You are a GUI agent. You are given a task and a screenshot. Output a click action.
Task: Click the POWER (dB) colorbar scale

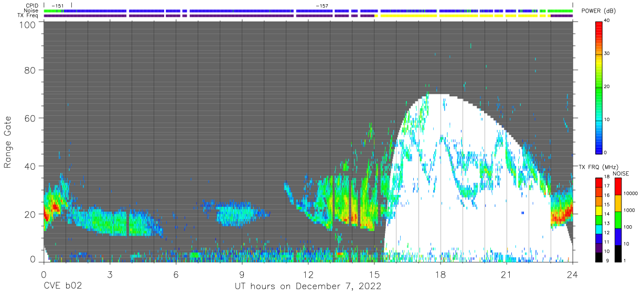[x=599, y=87]
